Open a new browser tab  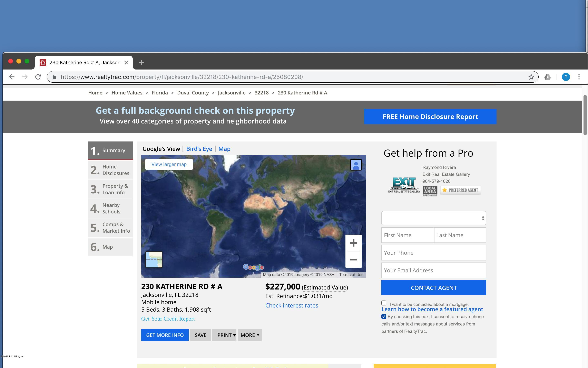click(142, 63)
